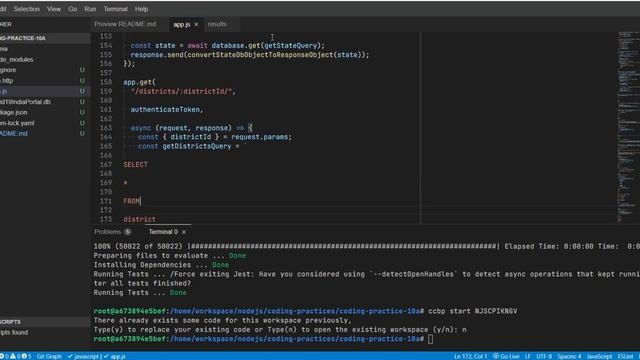Open the pnpm-lock.yaml file
The width and height of the screenshot is (640, 360).
17,123
